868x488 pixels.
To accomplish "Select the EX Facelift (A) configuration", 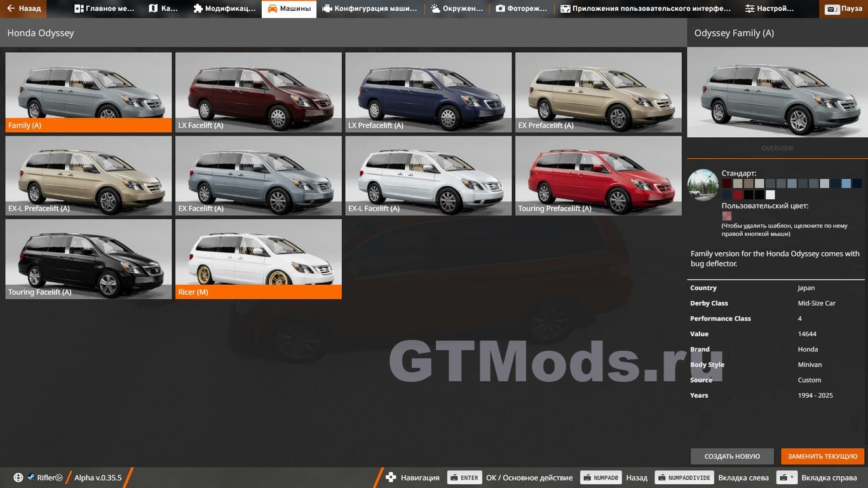I will [259, 175].
